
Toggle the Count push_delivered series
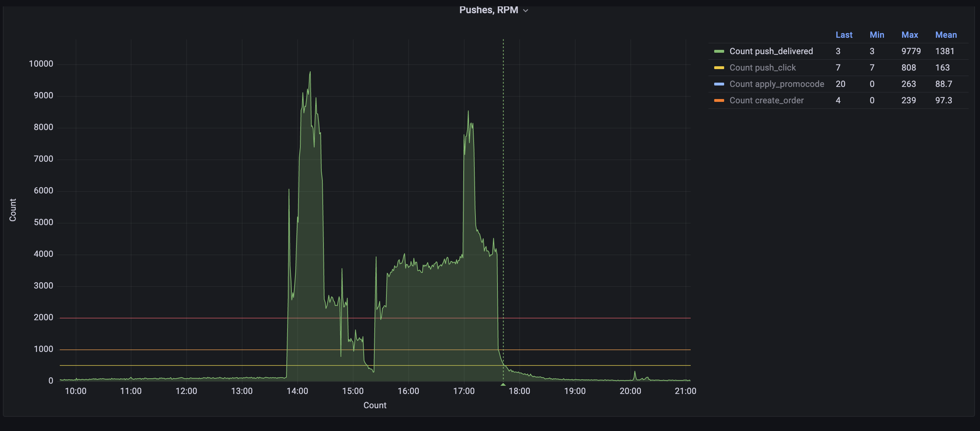(x=771, y=51)
